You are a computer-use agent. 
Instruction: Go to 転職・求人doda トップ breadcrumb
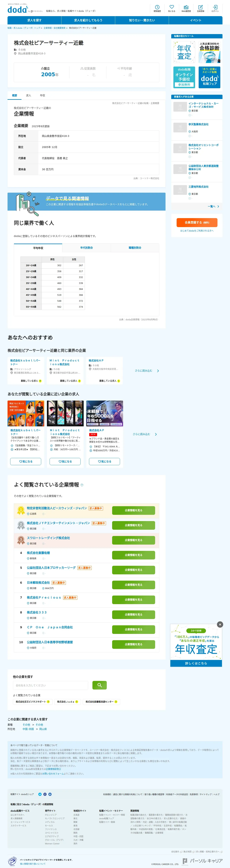23,28
